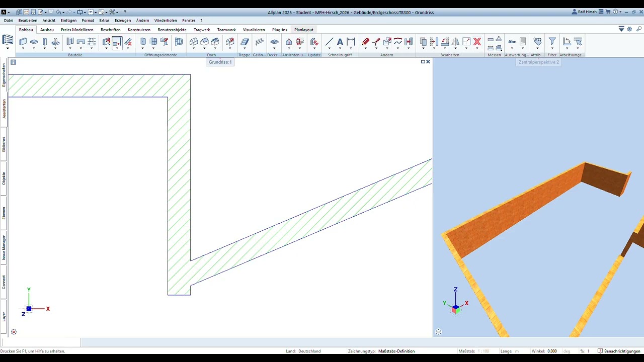Select the Line tool in Schnellzugriff
Screen dimensions: 644x362
pos(329,42)
